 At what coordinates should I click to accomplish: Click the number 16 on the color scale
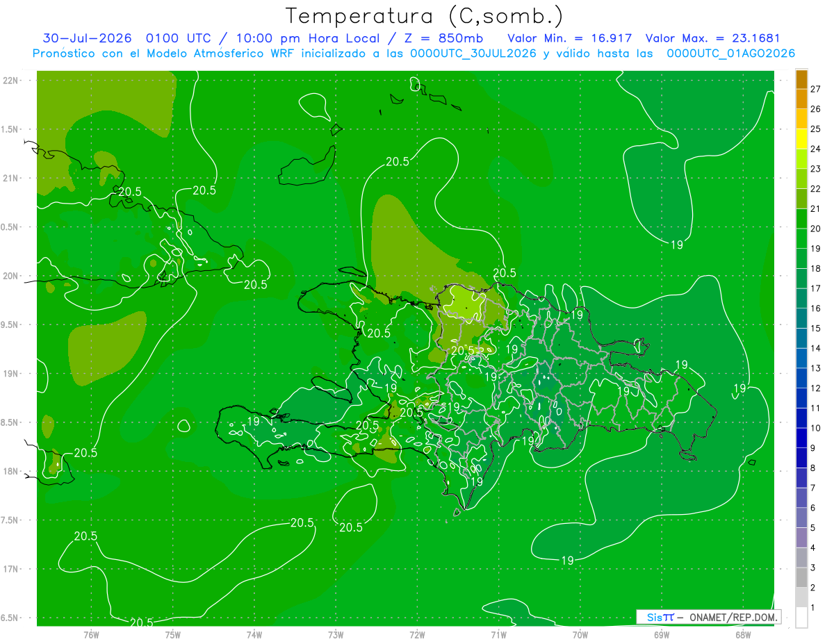816,308
